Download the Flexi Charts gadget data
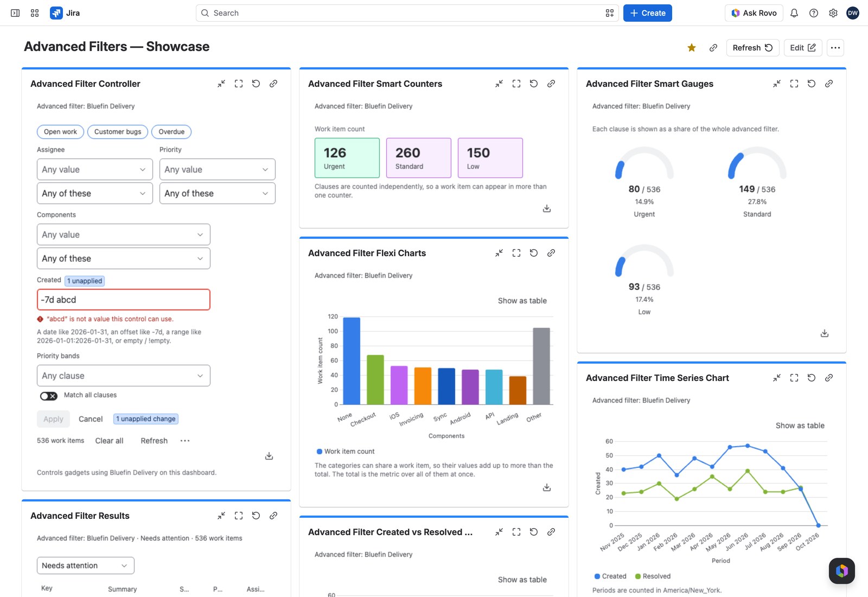The height and width of the screenshot is (597, 868). (547, 487)
